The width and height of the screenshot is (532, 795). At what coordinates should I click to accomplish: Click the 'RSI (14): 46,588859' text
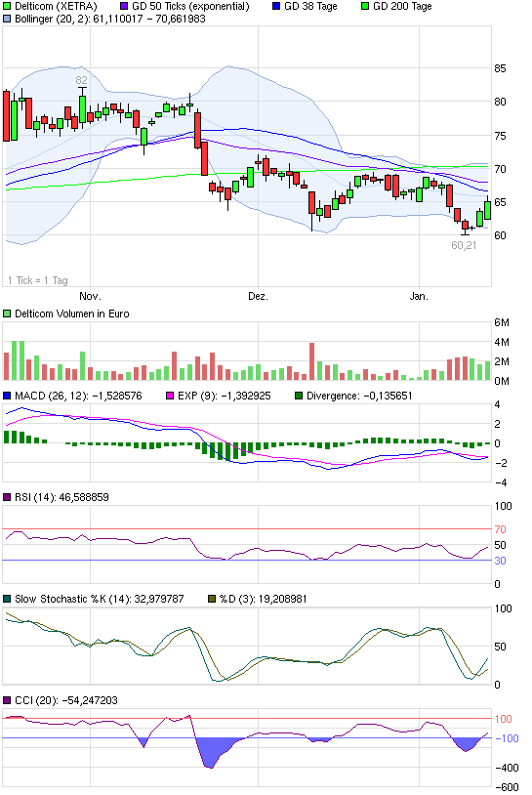[61, 497]
